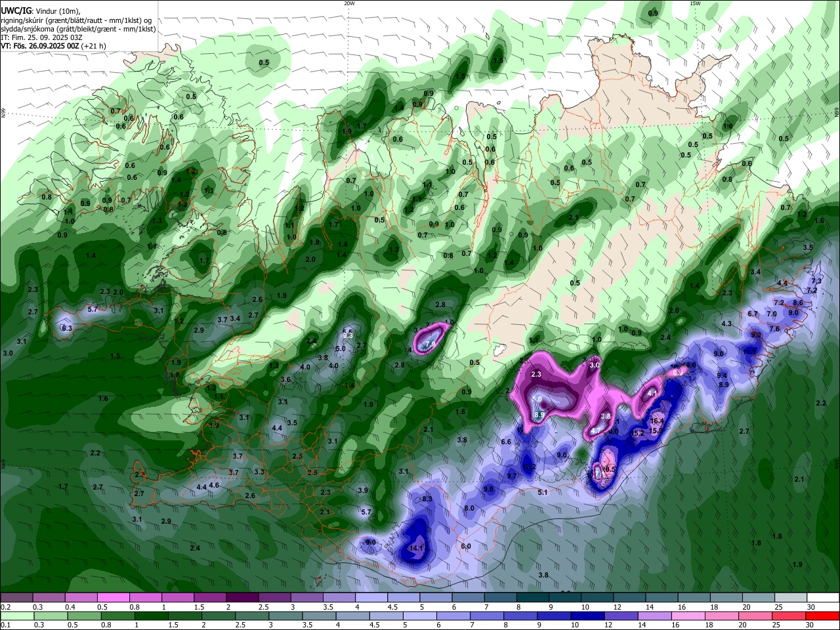The image size is (840, 630).
Task: Click the 5.1 precipitation value
Action: click(543, 492)
